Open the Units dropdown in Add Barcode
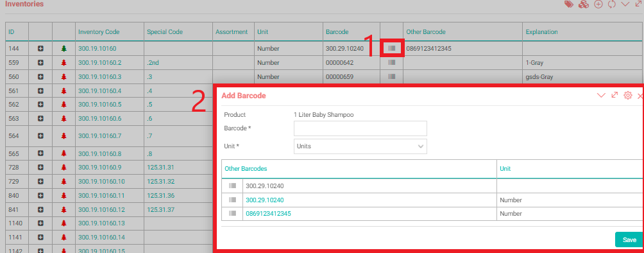The width and height of the screenshot is (644, 253). tap(360, 146)
